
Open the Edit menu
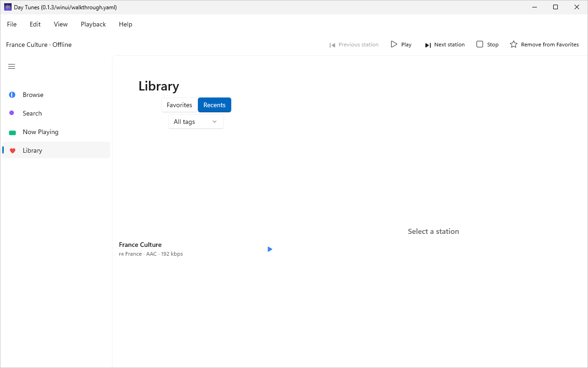click(35, 24)
